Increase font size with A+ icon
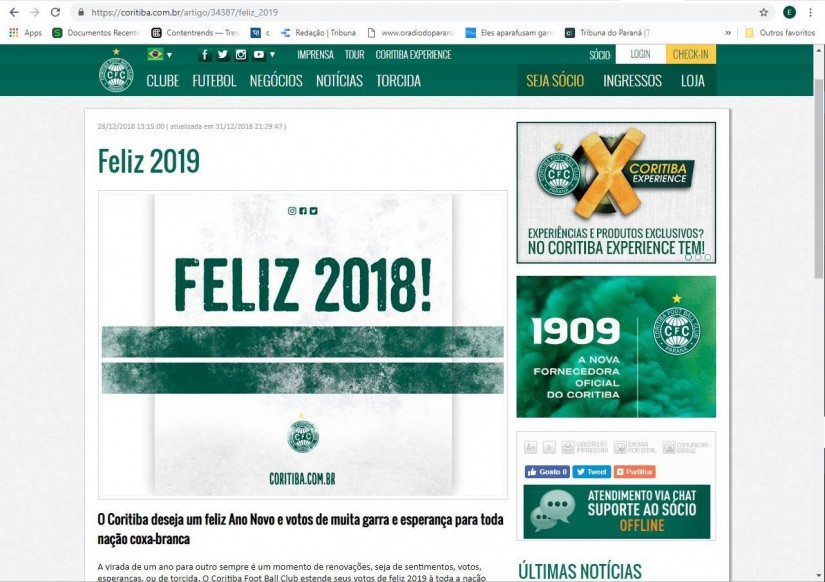 (x=530, y=447)
